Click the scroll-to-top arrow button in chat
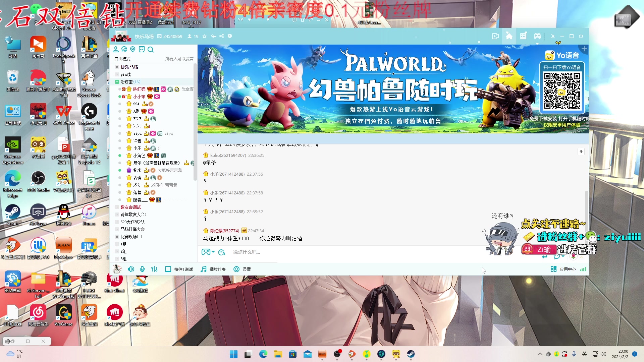This screenshot has height=362, width=644. pyautogui.click(x=581, y=152)
